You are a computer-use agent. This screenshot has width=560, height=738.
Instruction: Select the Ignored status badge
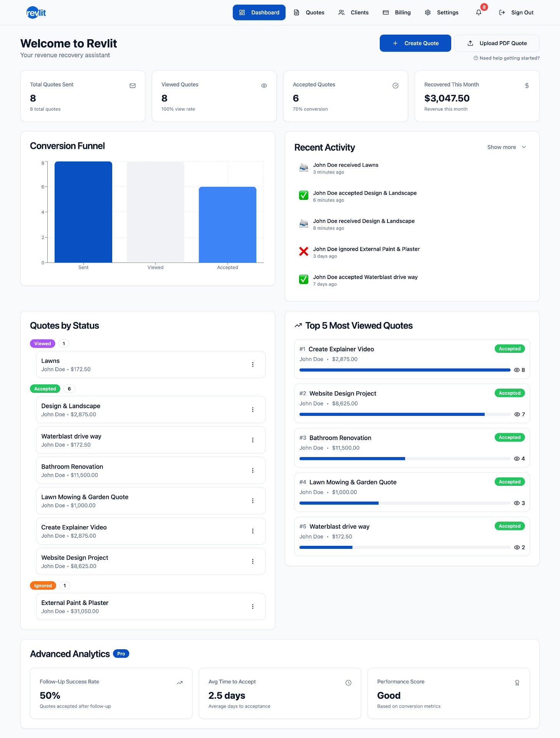(x=43, y=586)
